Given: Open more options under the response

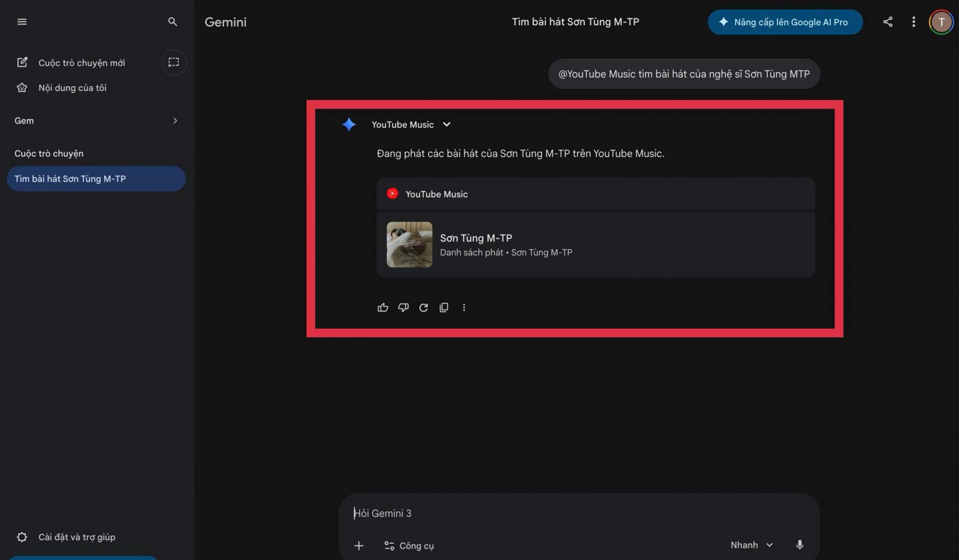Looking at the screenshot, I should (x=464, y=307).
